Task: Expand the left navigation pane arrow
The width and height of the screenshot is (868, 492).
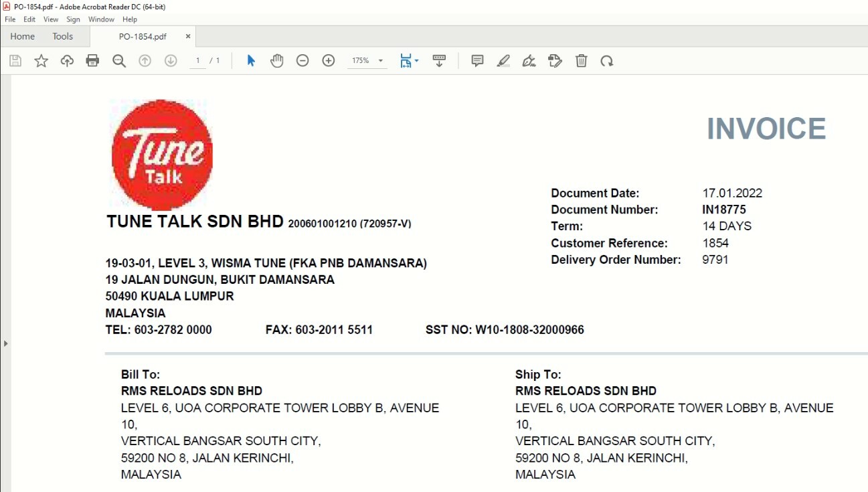Action: [6, 343]
